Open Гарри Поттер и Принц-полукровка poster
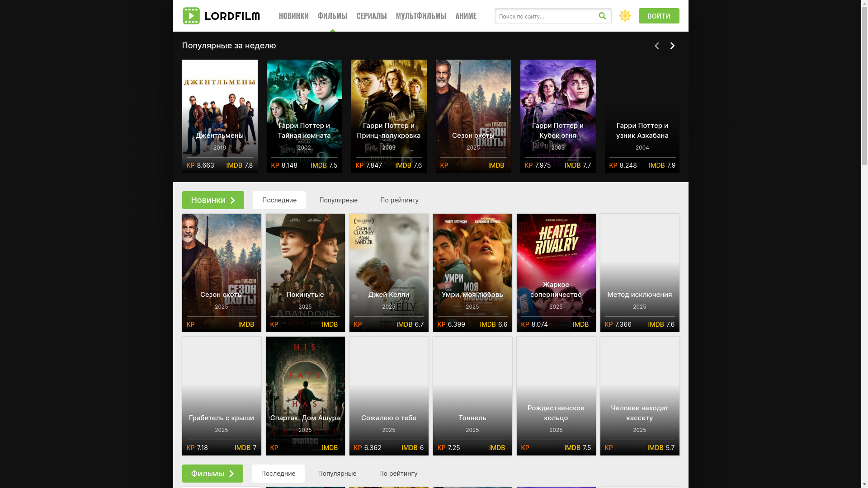This screenshot has height=488, width=868. pyautogui.click(x=389, y=116)
